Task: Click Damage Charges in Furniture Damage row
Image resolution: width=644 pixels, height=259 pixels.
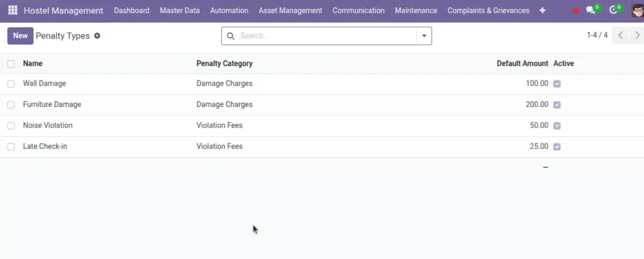Action: [225, 104]
